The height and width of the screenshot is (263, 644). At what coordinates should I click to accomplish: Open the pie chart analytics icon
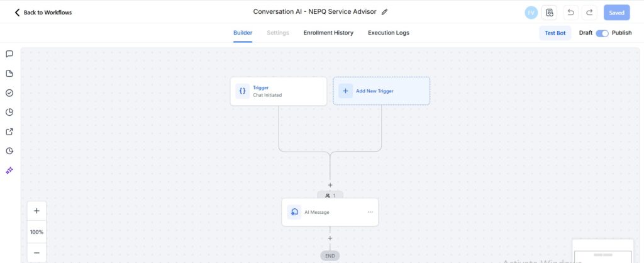tap(9, 112)
